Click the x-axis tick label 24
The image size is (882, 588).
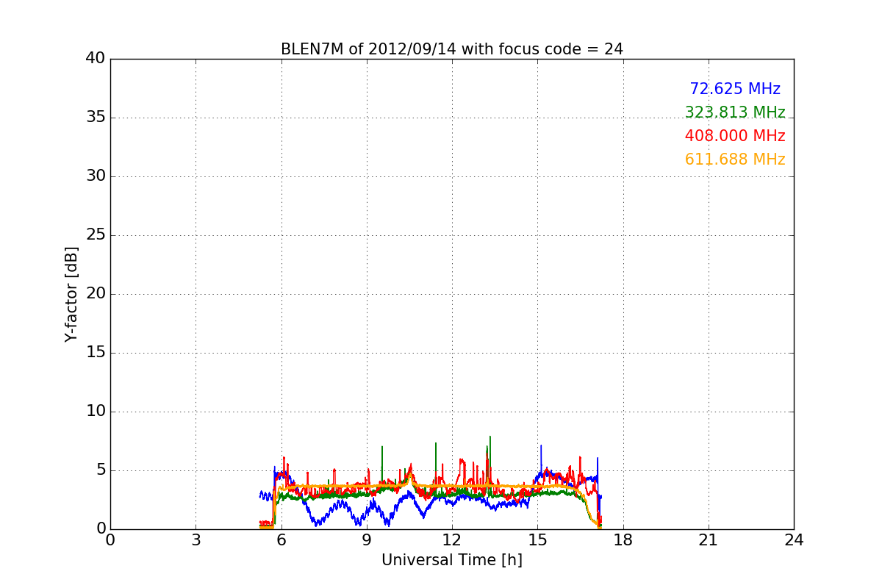click(x=794, y=540)
